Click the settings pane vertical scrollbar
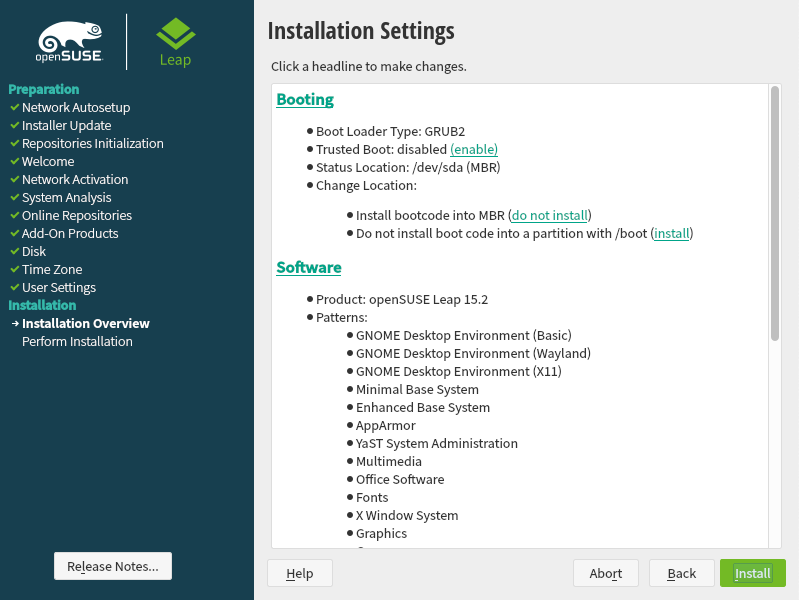Viewport: 799px width, 600px height. [775, 213]
